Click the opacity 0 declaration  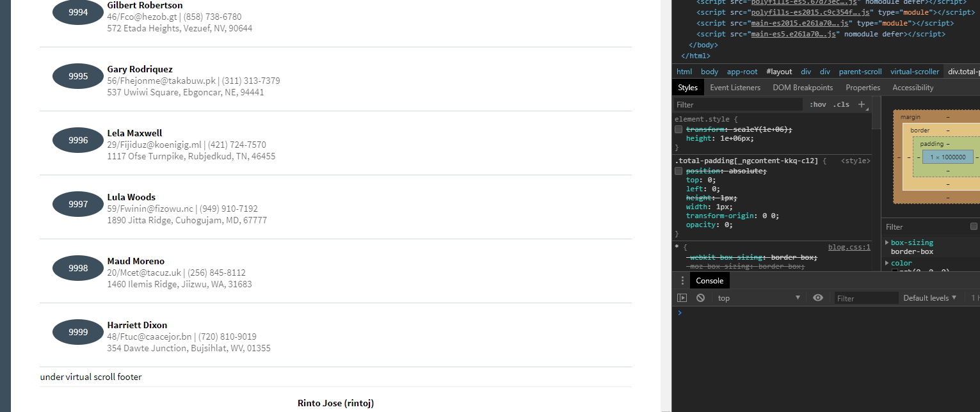(x=709, y=225)
